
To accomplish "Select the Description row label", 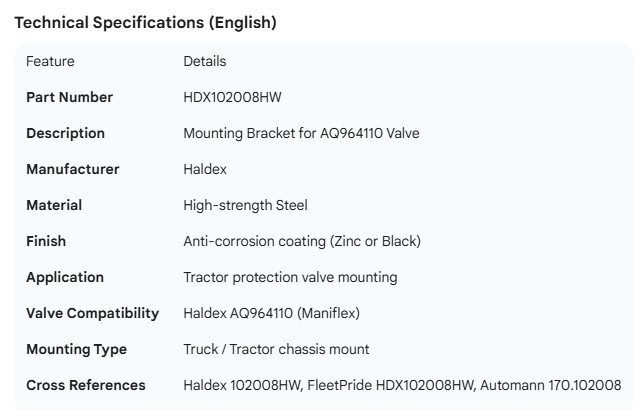I will point(65,133).
